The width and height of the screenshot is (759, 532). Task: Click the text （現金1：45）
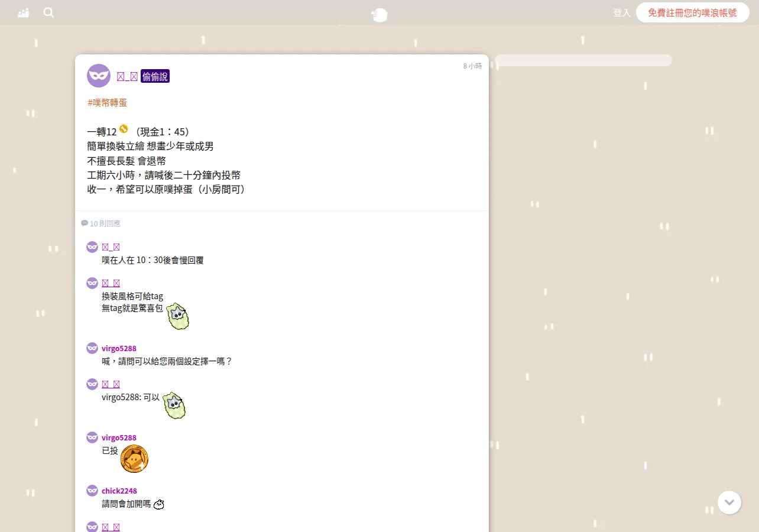point(162,132)
